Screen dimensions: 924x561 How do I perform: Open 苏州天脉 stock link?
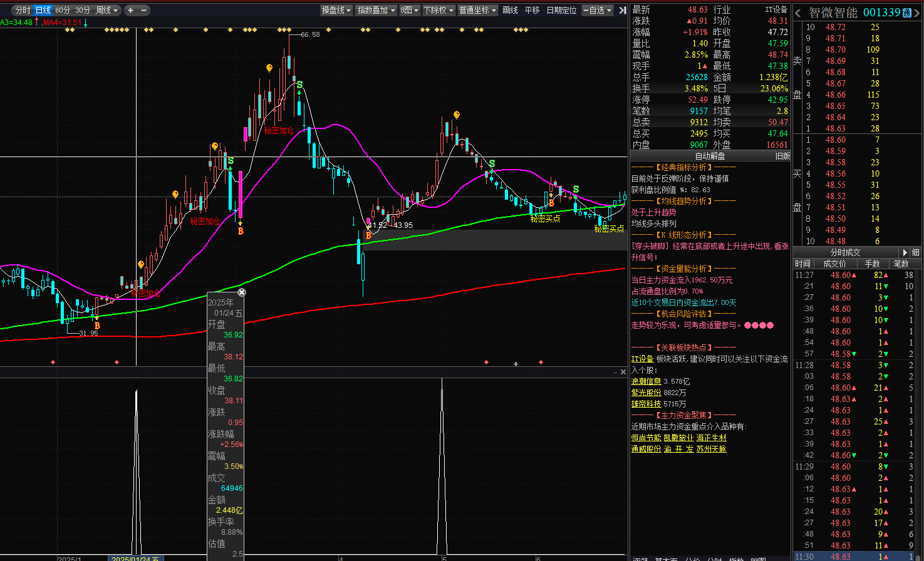click(712, 449)
